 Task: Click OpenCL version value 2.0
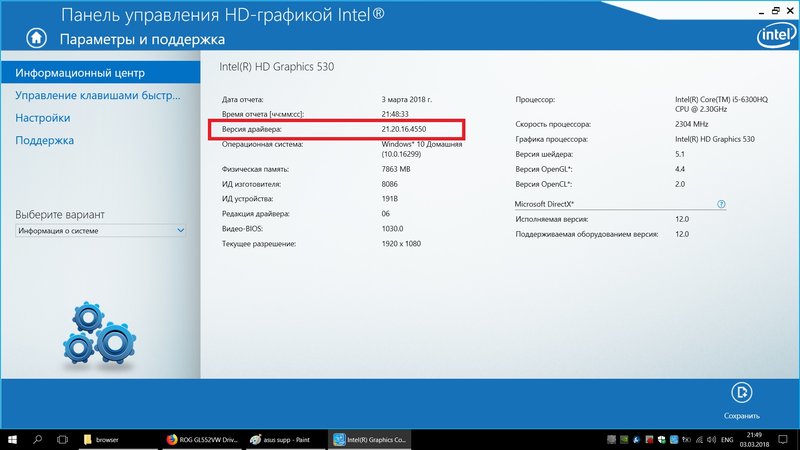(x=680, y=184)
